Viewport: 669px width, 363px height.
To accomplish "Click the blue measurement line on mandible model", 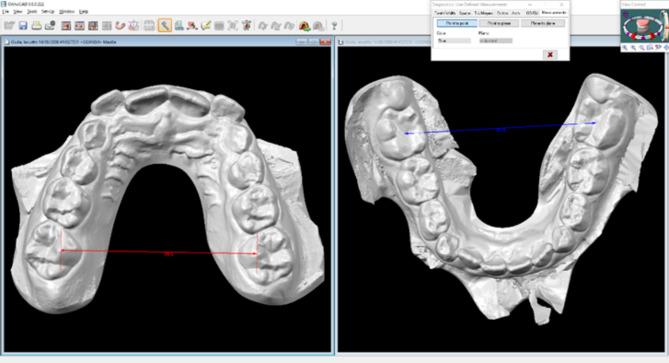I will (500, 128).
